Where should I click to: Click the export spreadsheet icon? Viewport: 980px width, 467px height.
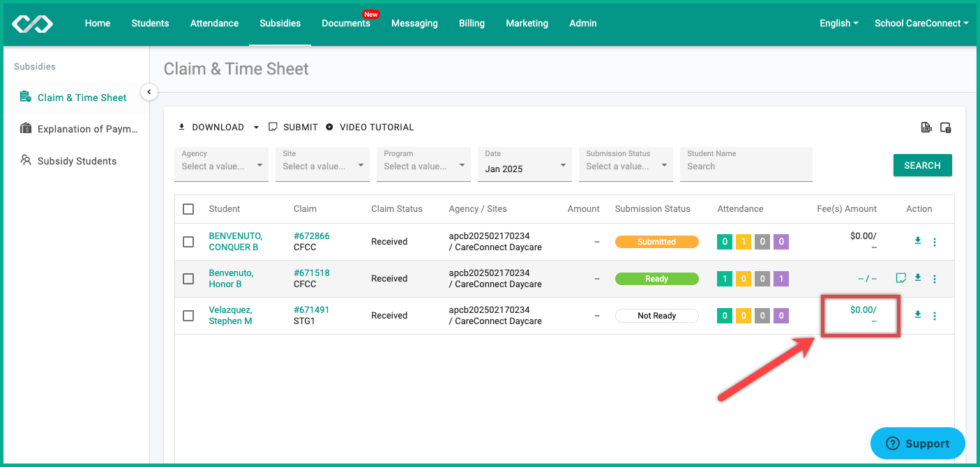coord(926,128)
